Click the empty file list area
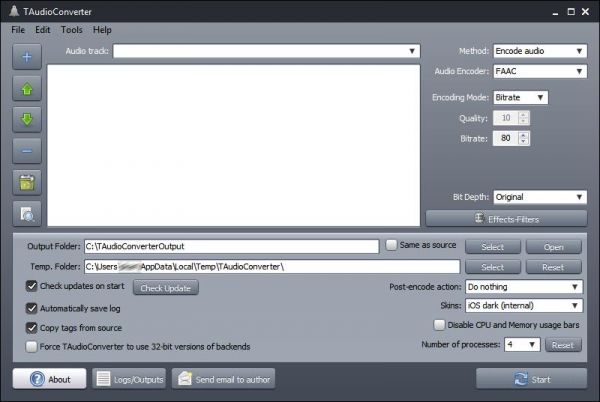The width and height of the screenshot is (600, 402). [233, 145]
